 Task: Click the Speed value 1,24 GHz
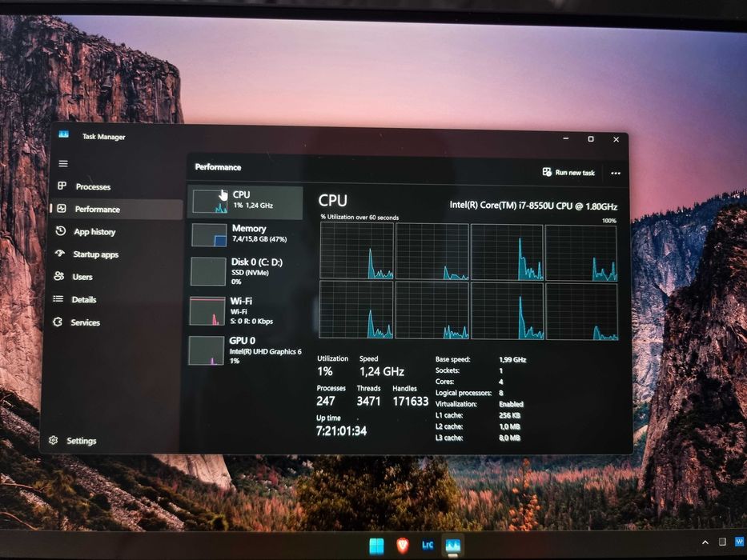[382, 371]
